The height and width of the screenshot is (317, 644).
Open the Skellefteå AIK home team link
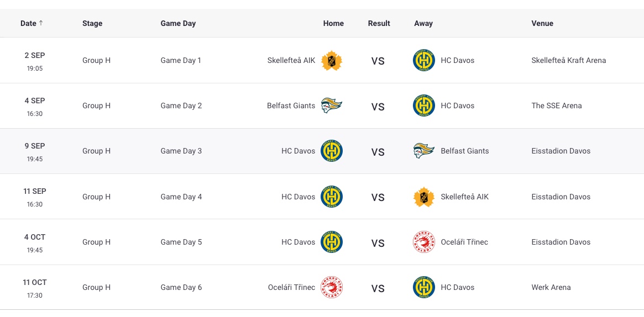point(291,60)
